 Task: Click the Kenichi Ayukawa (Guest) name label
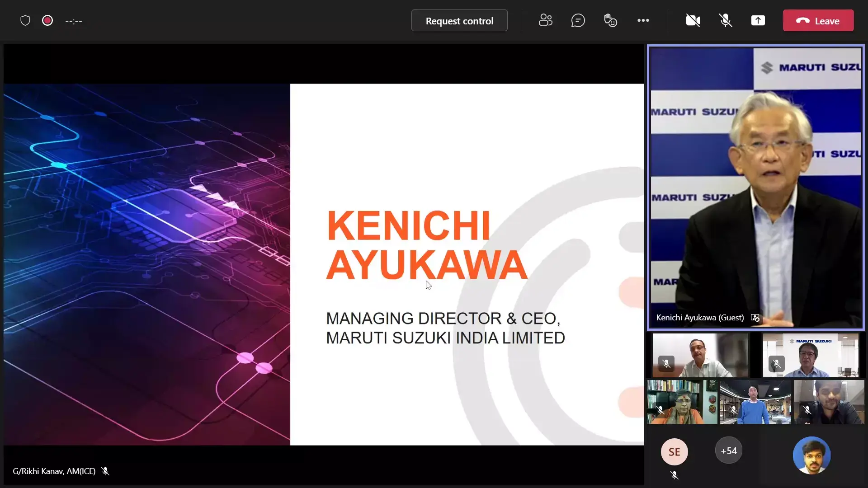tap(700, 318)
